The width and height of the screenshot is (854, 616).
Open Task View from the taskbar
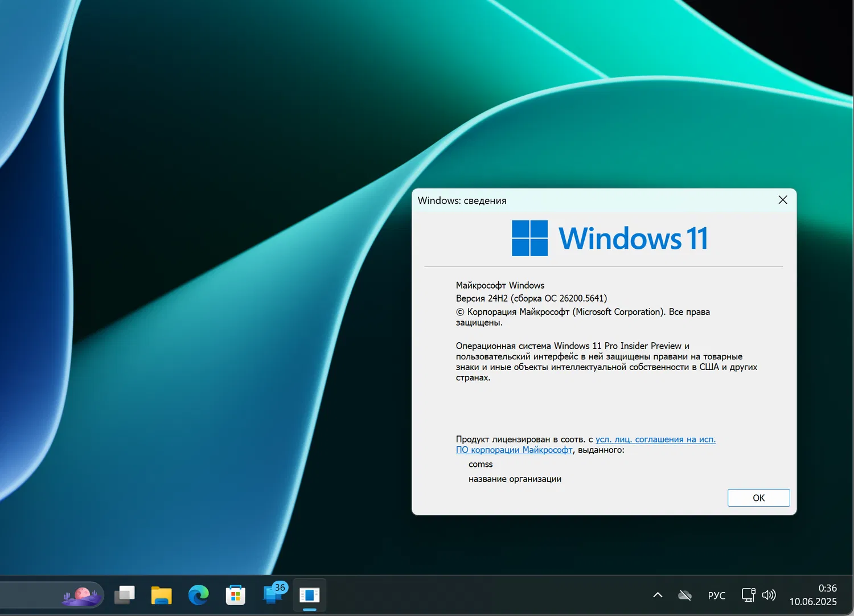(x=124, y=595)
